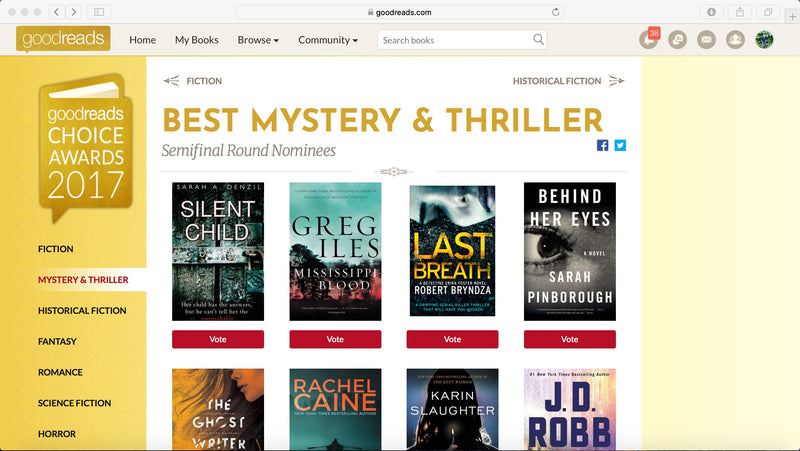Image resolution: width=800 pixels, height=451 pixels.
Task: Open the Safari share icon
Action: click(x=740, y=12)
